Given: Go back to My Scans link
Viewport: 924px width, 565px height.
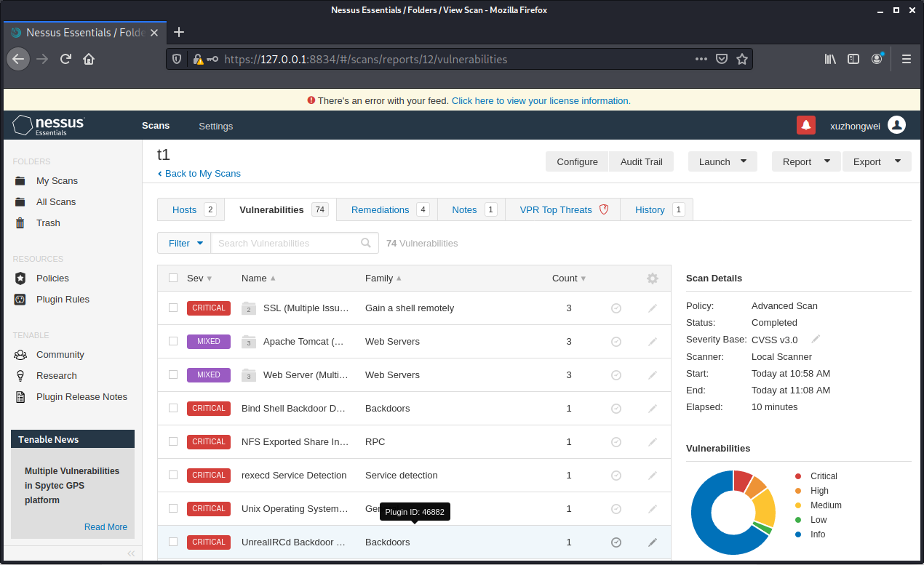Looking at the screenshot, I should click(x=199, y=174).
